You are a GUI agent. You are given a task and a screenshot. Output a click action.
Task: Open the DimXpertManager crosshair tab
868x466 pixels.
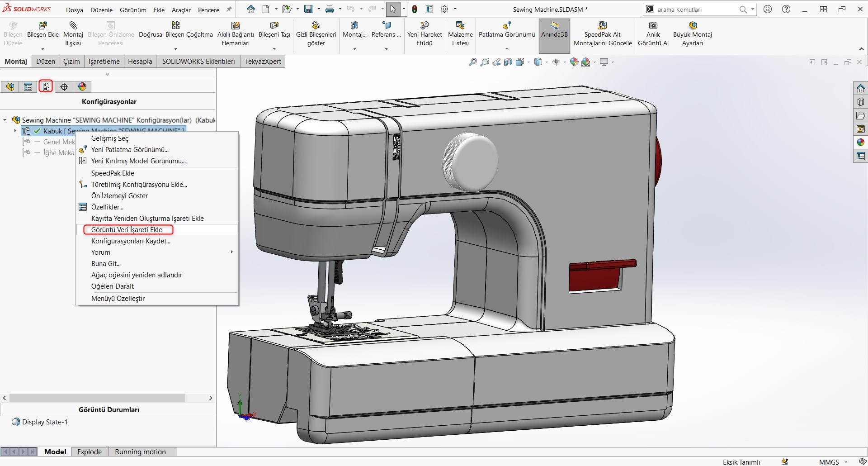(64, 87)
